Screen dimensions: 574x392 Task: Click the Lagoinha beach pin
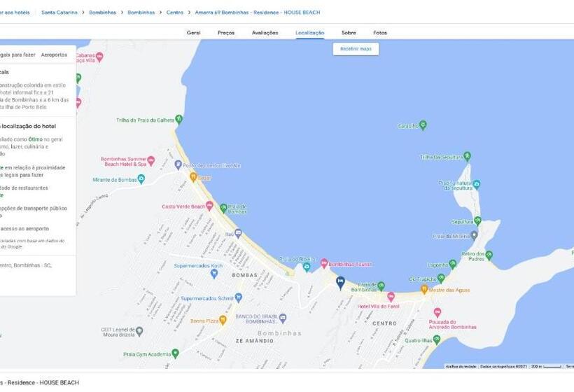[453, 264]
